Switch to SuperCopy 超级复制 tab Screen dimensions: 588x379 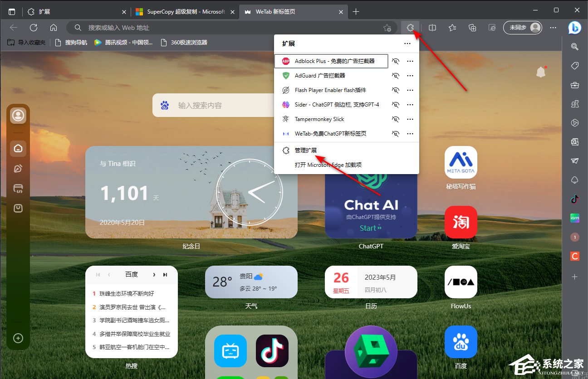[185, 12]
